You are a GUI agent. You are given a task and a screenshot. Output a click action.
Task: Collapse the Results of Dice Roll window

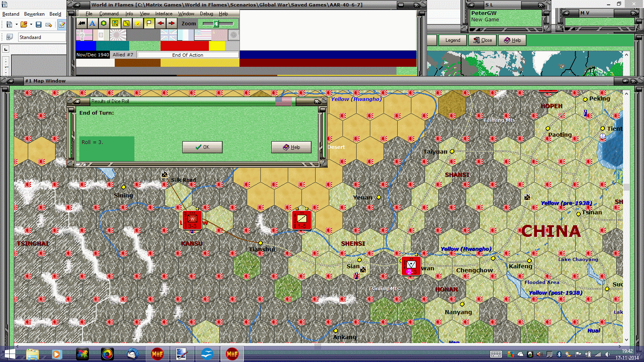click(x=76, y=101)
